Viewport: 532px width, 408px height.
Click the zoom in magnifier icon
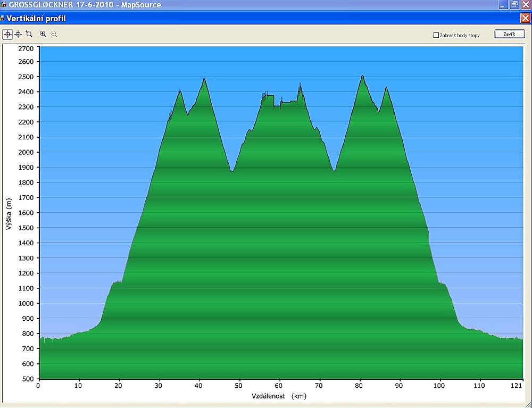[43, 34]
